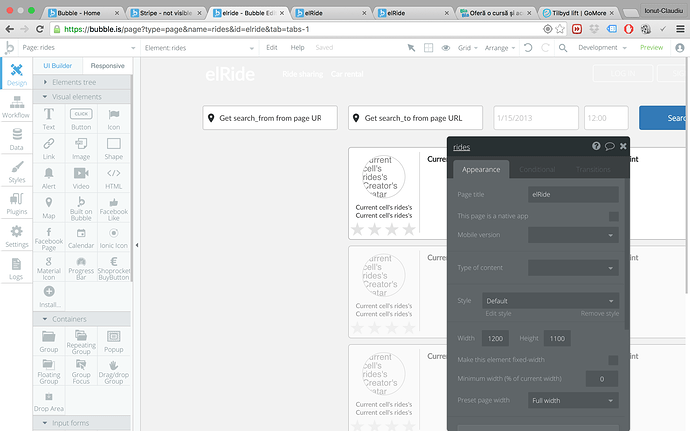Open the Plugins section
690x431 pixels.
point(17,204)
